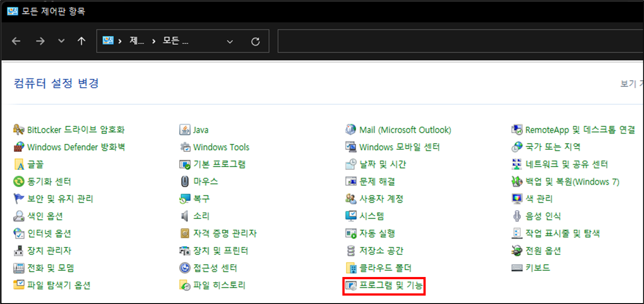The width and height of the screenshot is (644, 304).
Task: Open the 장치 관리자 link
Action: click(x=49, y=250)
